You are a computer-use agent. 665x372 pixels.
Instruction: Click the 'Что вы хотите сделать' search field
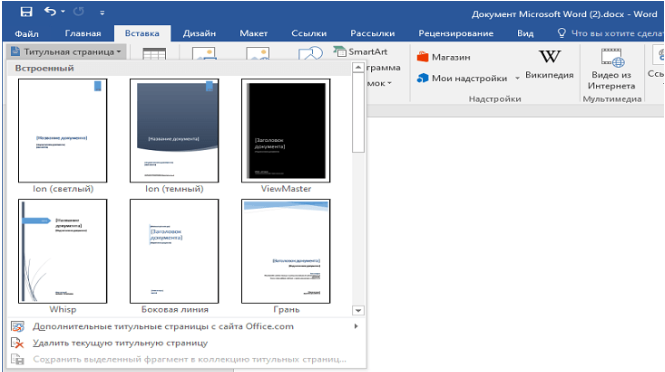[617, 33]
